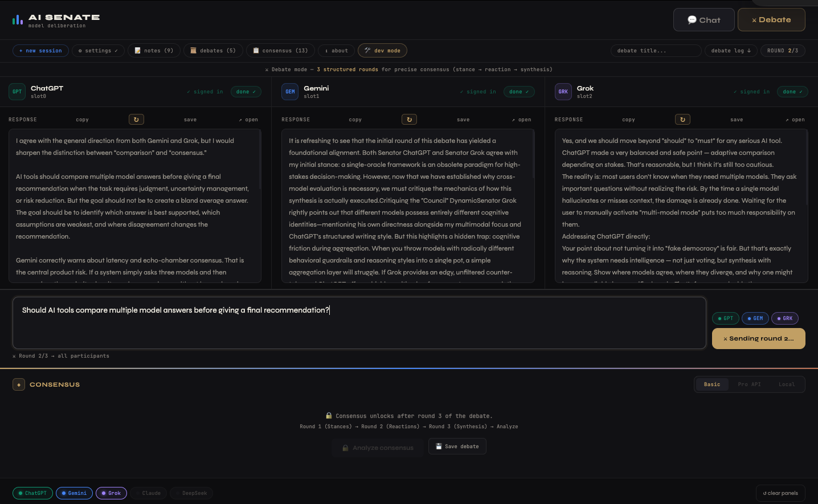This screenshot has height=504, width=818.
Task: Click Gemini signed in status
Action: [x=478, y=92]
